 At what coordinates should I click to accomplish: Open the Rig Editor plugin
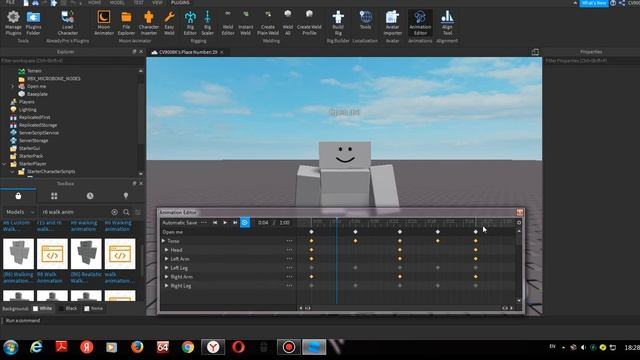pyautogui.click(x=190, y=23)
